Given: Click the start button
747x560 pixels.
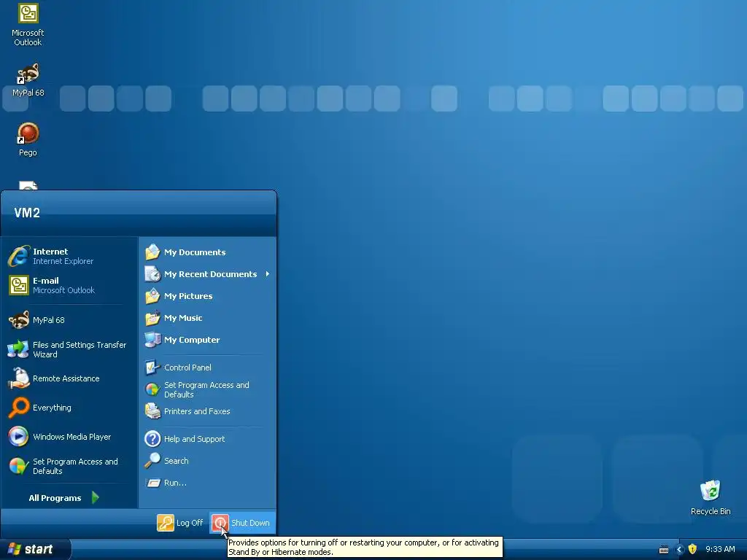Looking at the screenshot, I should (x=34, y=549).
